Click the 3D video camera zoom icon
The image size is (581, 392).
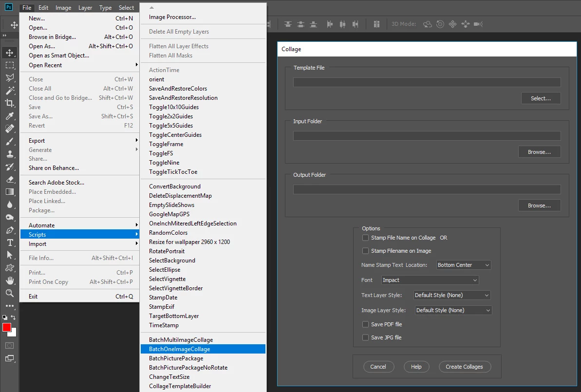(x=478, y=24)
